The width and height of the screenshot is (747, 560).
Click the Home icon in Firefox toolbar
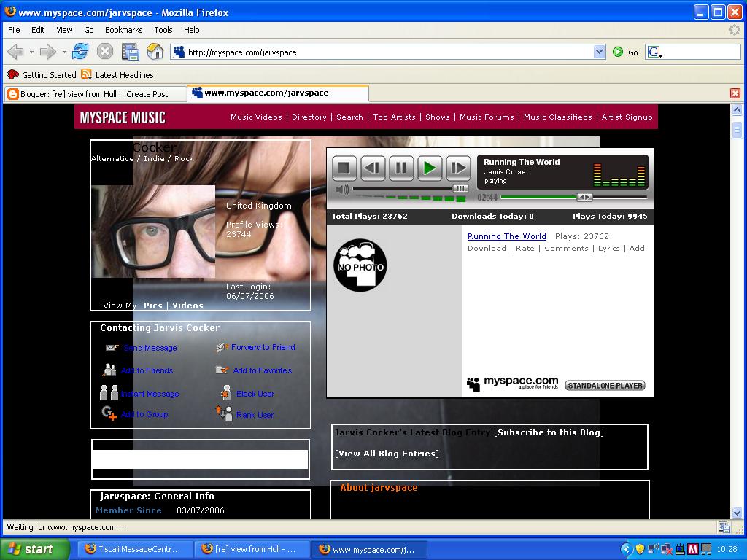coord(155,52)
